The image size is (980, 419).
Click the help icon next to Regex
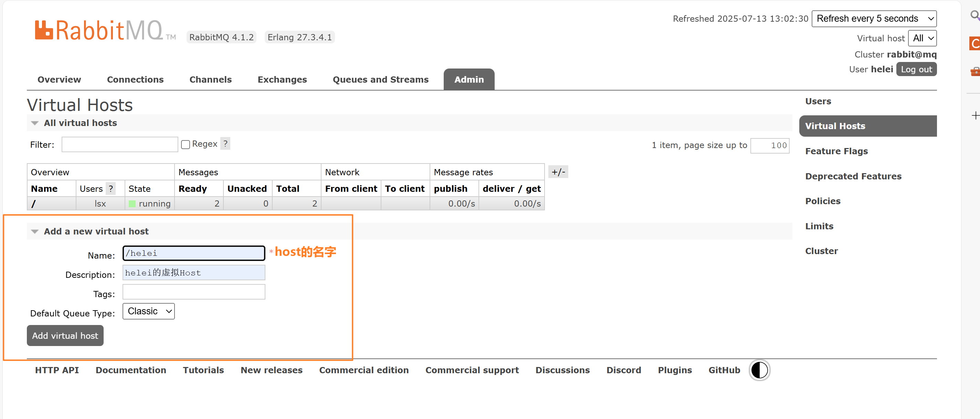tap(225, 144)
